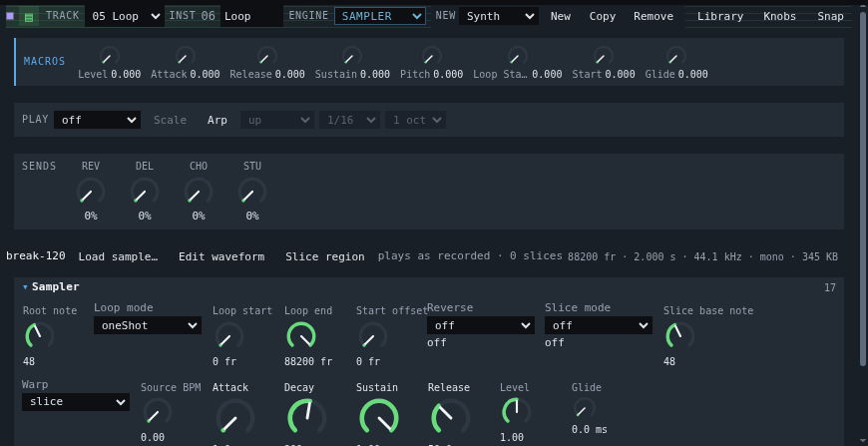Open the arp range dropdown showing 1 oct
This screenshot has width=868, height=446.
coord(416,120)
